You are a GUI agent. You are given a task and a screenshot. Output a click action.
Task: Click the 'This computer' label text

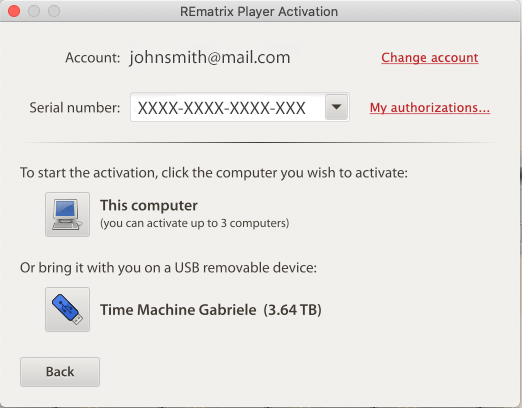click(149, 205)
